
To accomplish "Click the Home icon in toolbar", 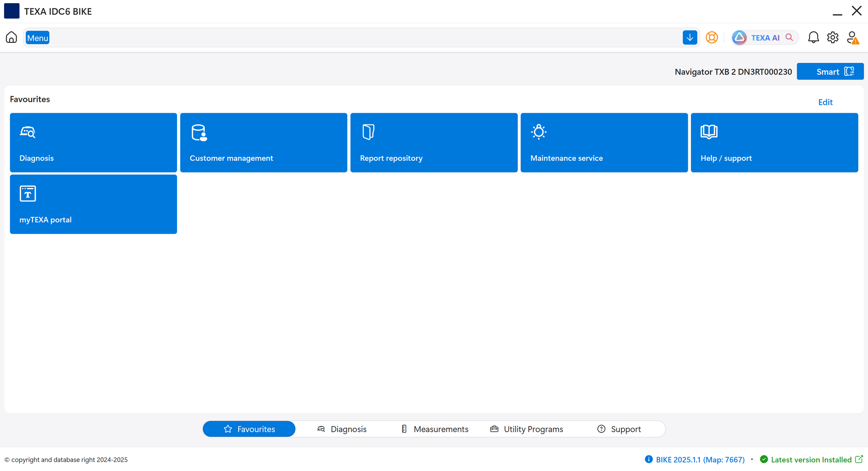I will 11,37.
